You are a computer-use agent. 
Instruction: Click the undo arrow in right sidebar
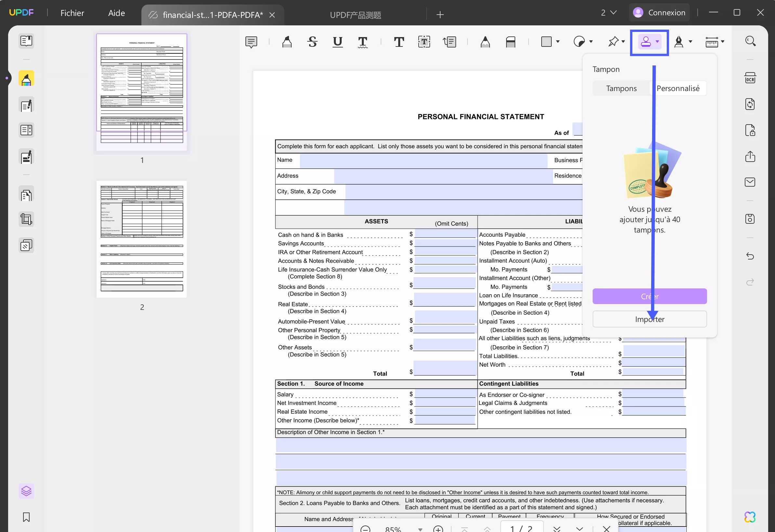(x=750, y=256)
